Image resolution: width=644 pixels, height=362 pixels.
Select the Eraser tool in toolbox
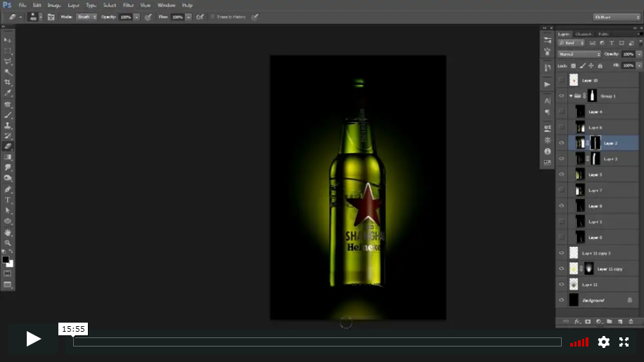pos(8,146)
